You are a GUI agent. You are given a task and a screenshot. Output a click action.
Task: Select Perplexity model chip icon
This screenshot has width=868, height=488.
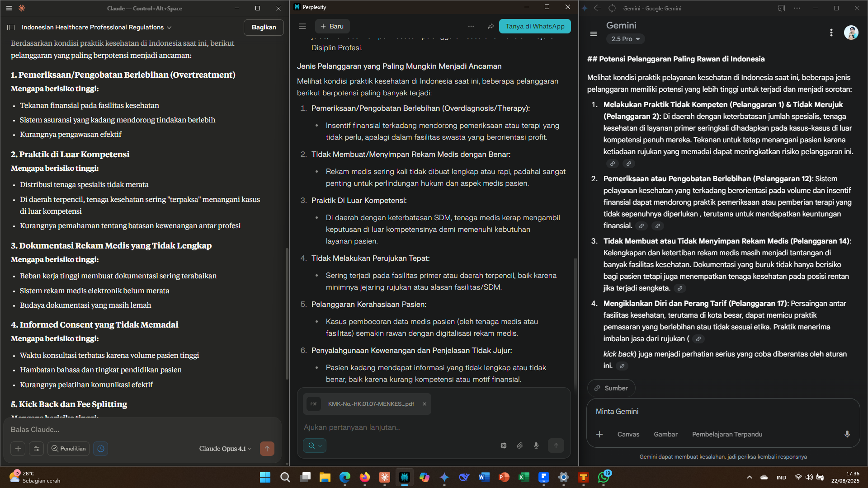click(x=504, y=446)
